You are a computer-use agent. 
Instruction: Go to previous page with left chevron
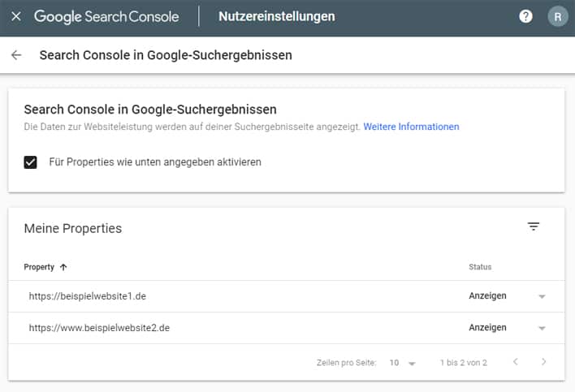515,362
